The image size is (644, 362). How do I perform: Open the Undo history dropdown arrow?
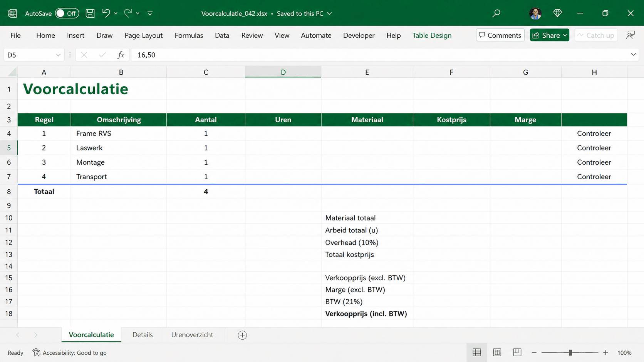[x=116, y=13]
